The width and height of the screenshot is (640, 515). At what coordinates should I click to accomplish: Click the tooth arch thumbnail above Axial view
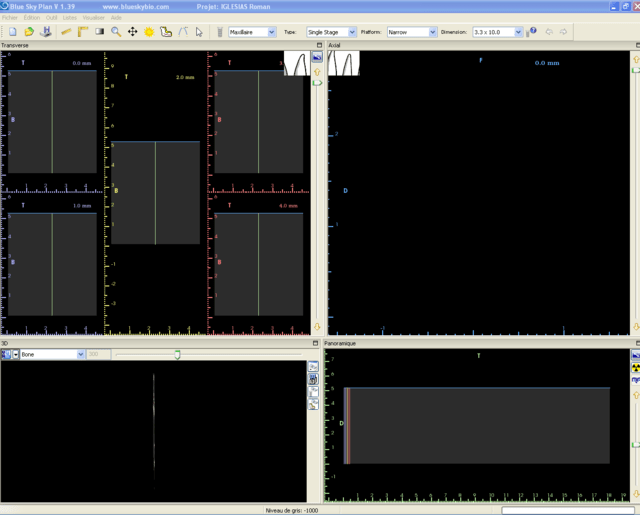(343, 63)
